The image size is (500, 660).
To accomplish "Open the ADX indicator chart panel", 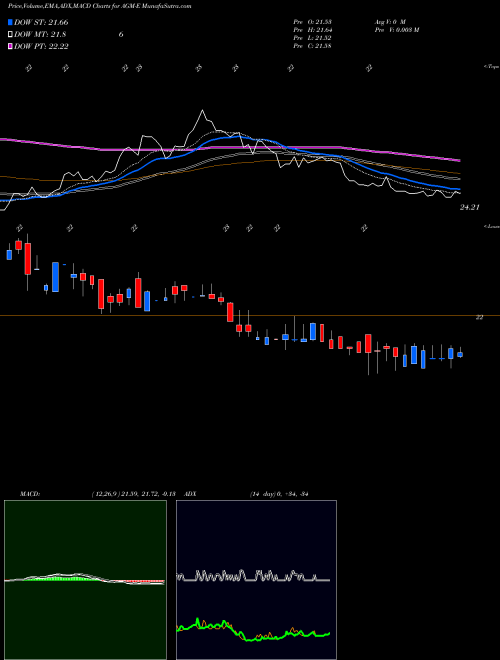I will coord(256,580).
